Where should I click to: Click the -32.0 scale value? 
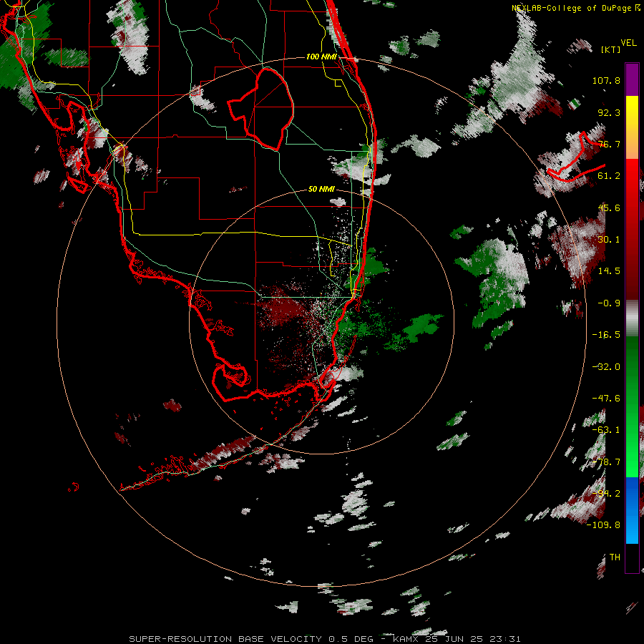click(606, 367)
